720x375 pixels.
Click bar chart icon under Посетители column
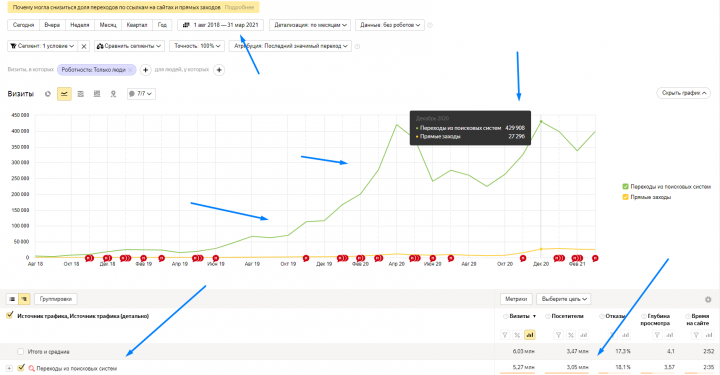pos(584,335)
